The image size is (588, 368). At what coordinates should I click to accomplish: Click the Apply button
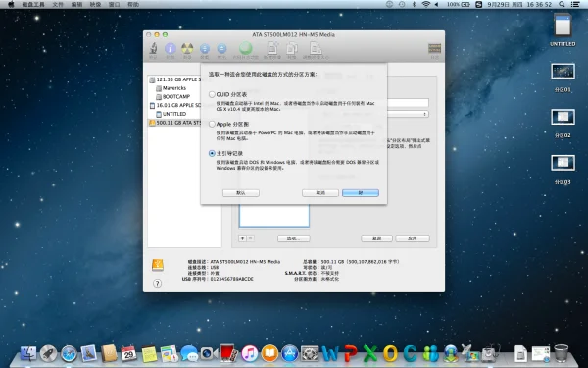coord(413,238)
